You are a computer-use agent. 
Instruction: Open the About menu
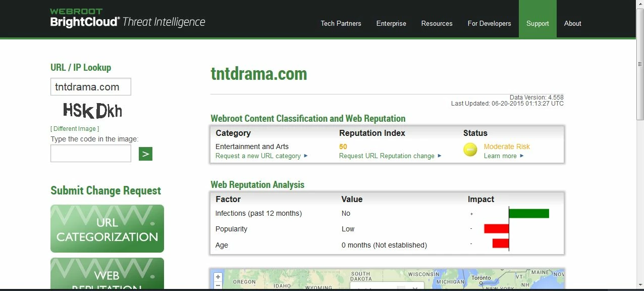coord(573,23)
